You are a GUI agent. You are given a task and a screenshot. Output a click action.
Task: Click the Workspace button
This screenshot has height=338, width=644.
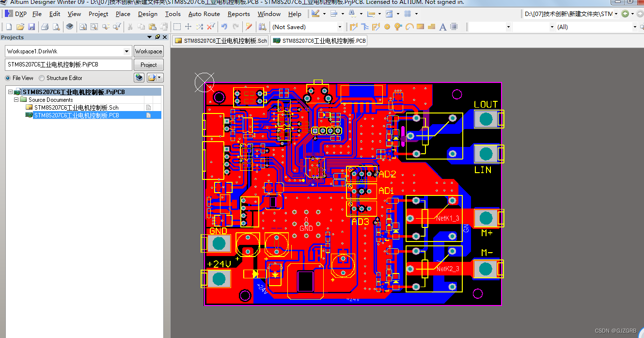(x=149, y=51)
